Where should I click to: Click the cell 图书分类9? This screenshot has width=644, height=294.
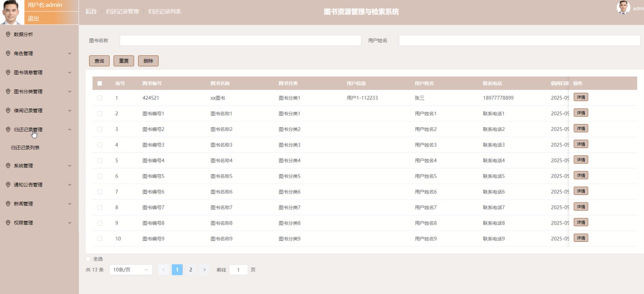coord(289,239)
